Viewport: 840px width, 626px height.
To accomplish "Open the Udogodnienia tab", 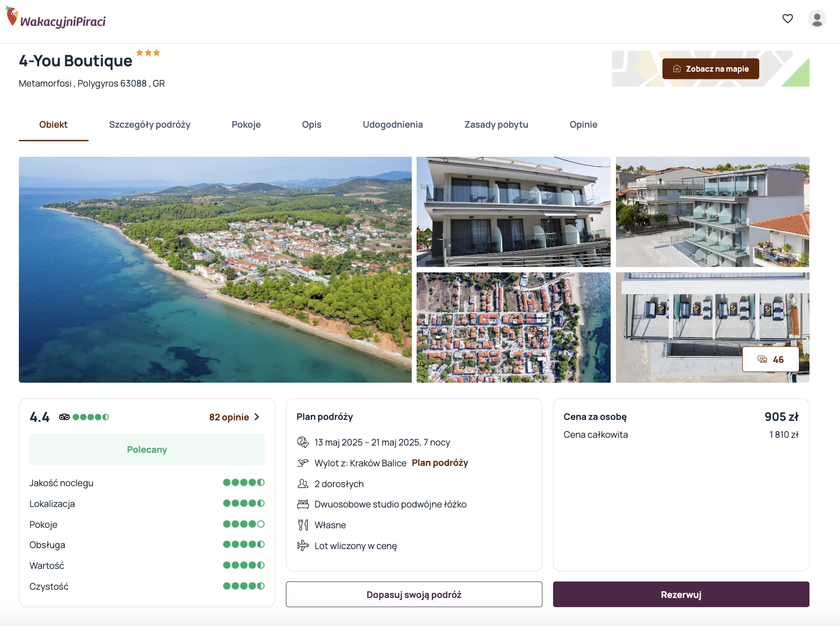I will pos(392,125).
